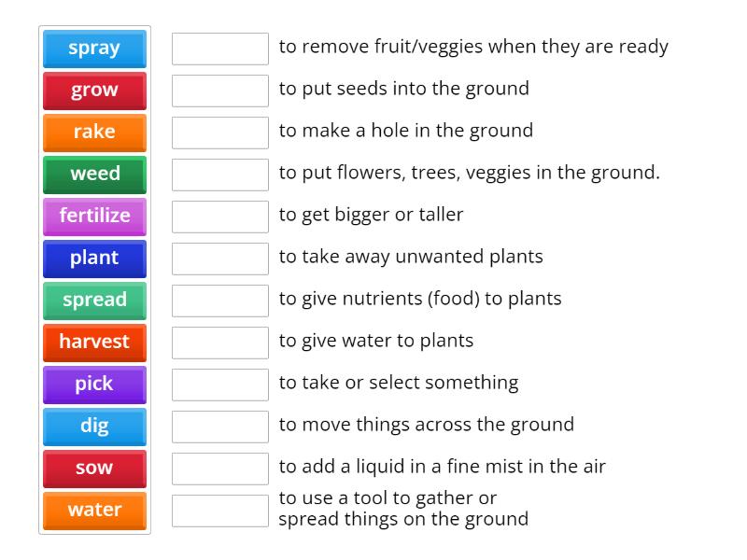Select the 'spray' word tile
The image size is (747, 560).
(93, 49)
